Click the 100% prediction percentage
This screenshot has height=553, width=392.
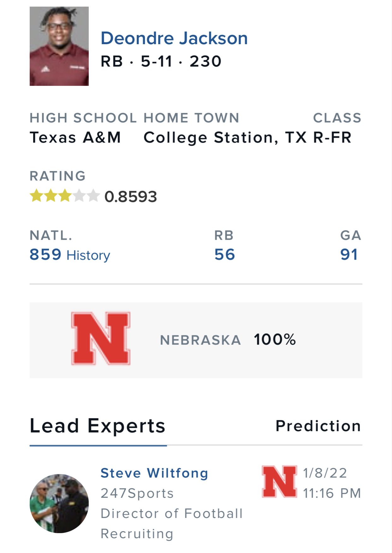[275, 340]
